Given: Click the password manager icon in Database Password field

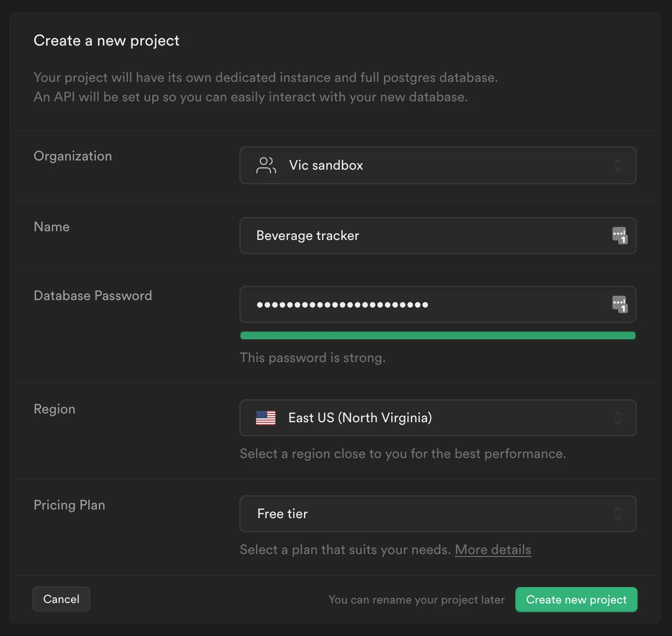Looking at the screenshot, I should [x=619, y=304].
